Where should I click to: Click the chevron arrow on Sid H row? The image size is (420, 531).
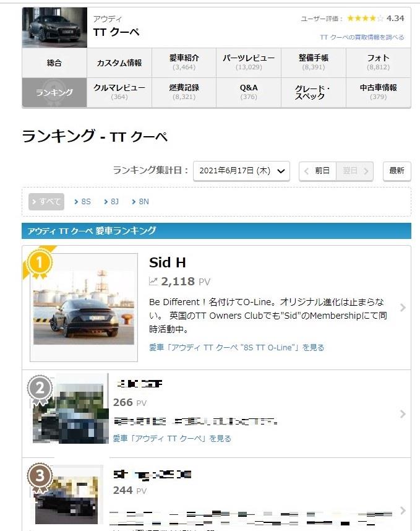pyautogui.click(x=403, y=308)
